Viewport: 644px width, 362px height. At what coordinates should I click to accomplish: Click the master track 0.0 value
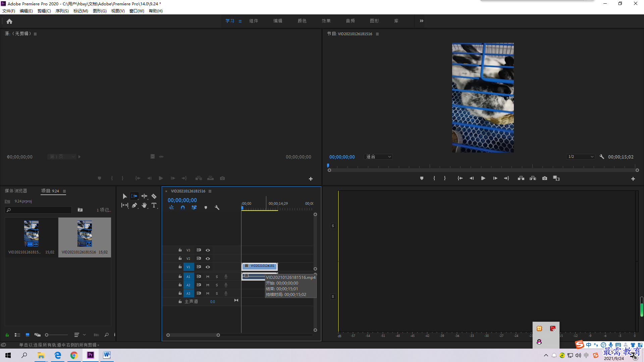click(x=213, y=302)
